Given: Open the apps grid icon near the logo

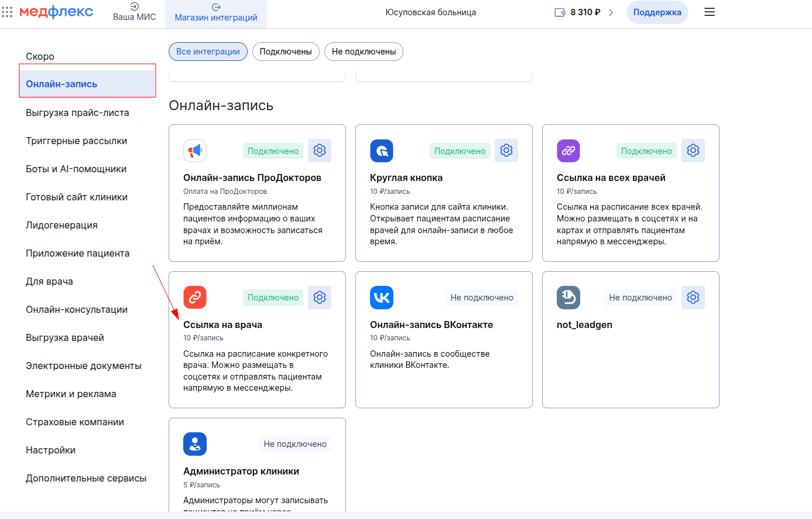Looking at the screenshot, I should tap(7, 12).
